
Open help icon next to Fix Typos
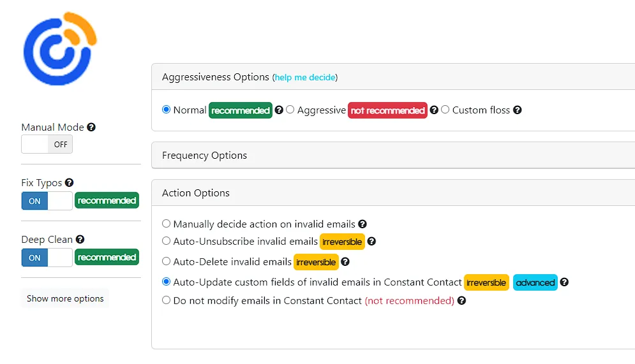tap(70, 183)
